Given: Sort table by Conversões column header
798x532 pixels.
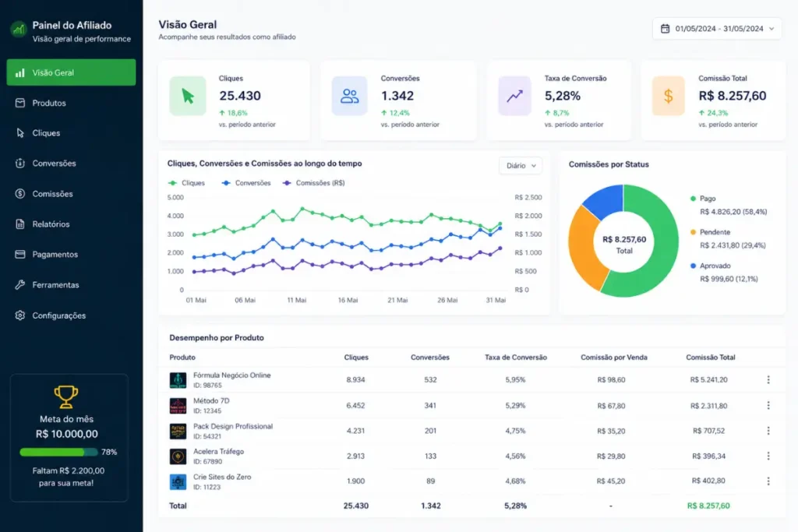Looking at the screenshot, I should 430,358.
